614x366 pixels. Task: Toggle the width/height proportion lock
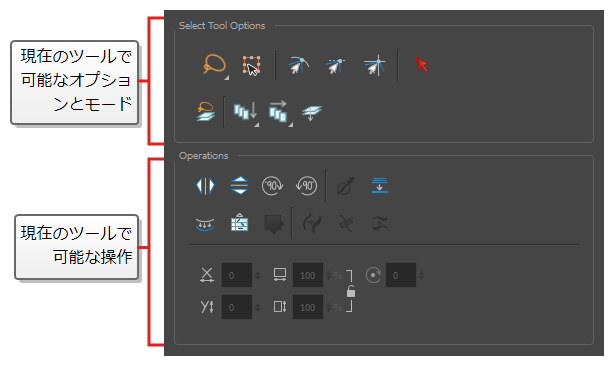pyautogui.click(x=351, y=291)
